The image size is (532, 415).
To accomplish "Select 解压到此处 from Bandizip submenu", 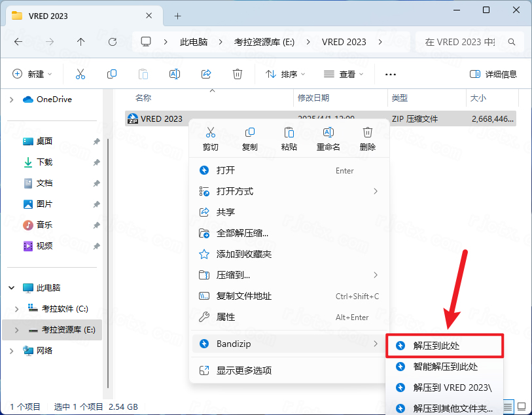I will [440, 345].
